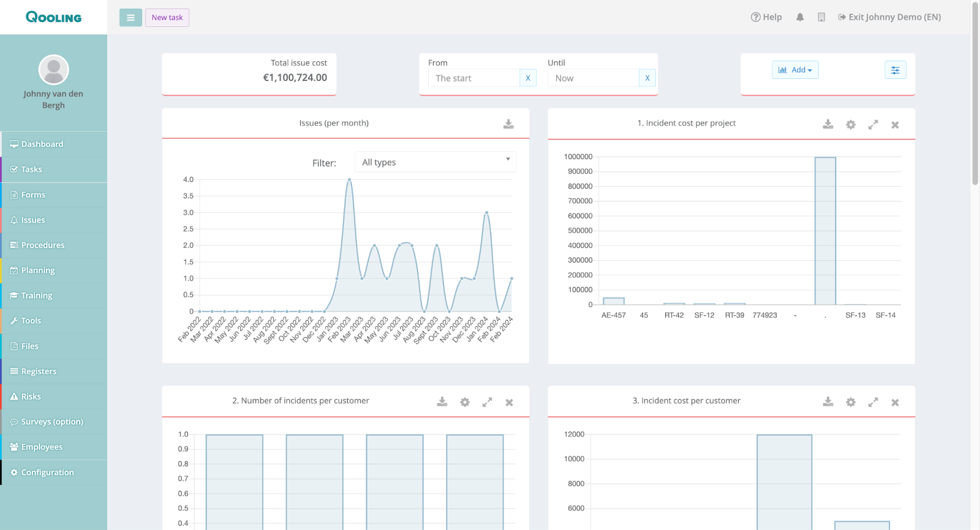Open Employees in sidebar

click(x=54, y=447)
